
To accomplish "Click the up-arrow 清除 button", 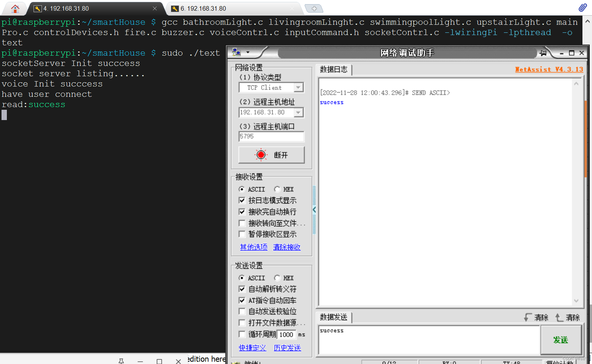I will (x=567, y=317).
